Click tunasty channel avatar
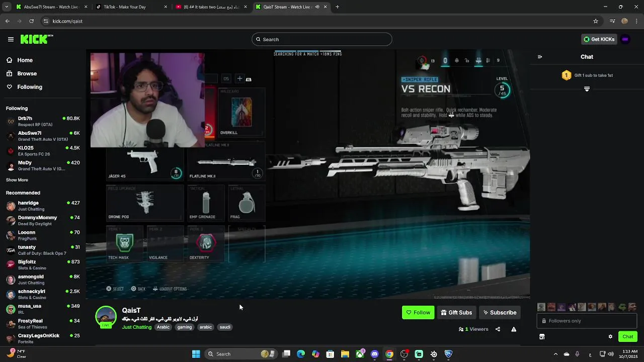 [11, 250]
